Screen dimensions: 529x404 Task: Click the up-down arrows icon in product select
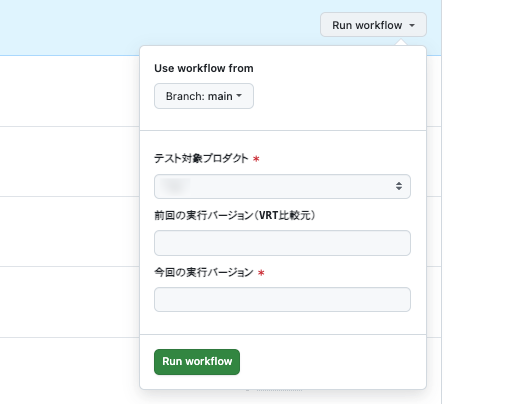coord(399,186)
